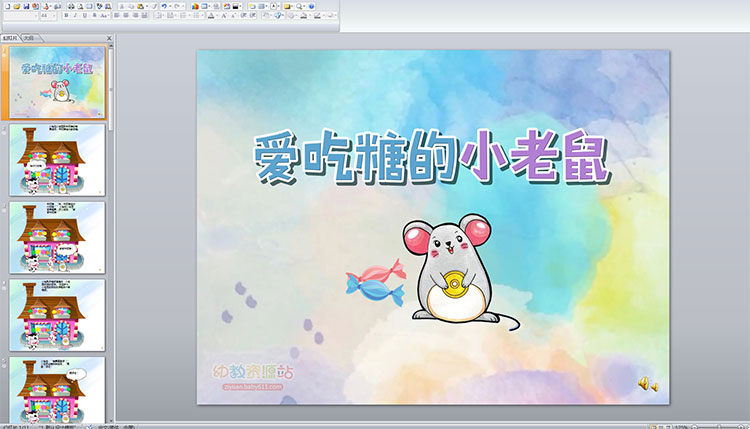Switch to the Outline tab in panel

[28, 37]
